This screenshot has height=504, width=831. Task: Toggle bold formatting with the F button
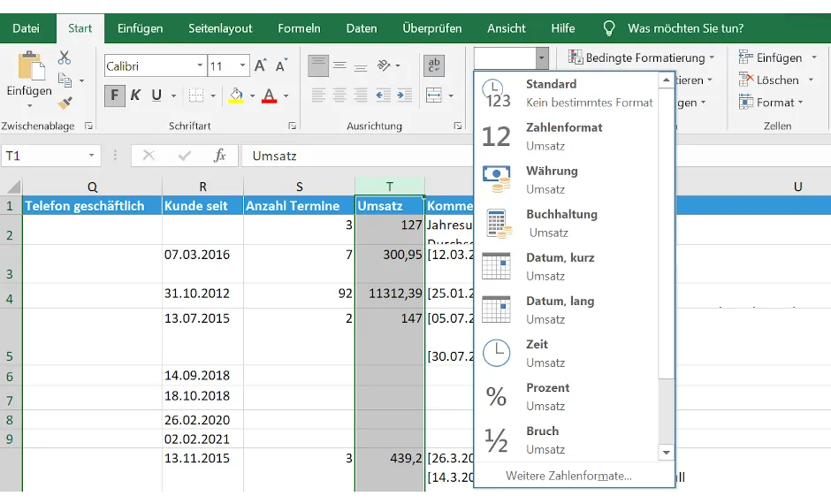pos(114,95)
